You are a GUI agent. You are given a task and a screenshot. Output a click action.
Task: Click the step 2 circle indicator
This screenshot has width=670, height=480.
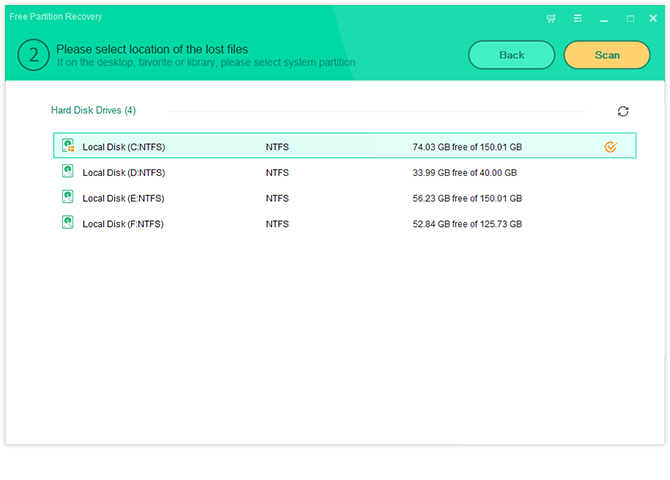(33, 55)
